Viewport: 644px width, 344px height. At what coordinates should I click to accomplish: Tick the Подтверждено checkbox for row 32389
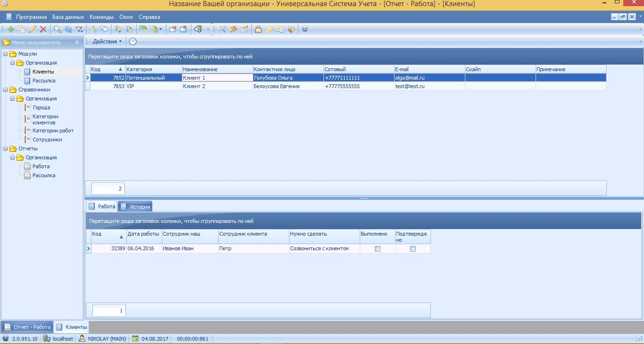(413, 249)
